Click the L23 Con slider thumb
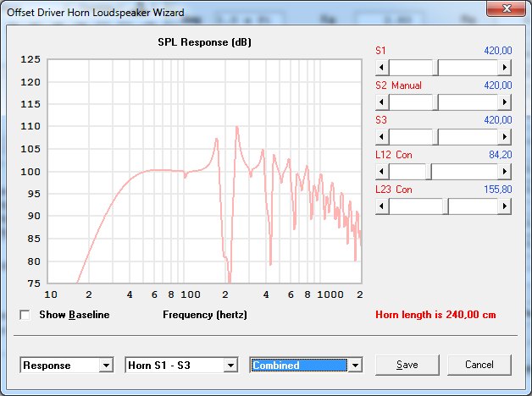 click(446, 206)
